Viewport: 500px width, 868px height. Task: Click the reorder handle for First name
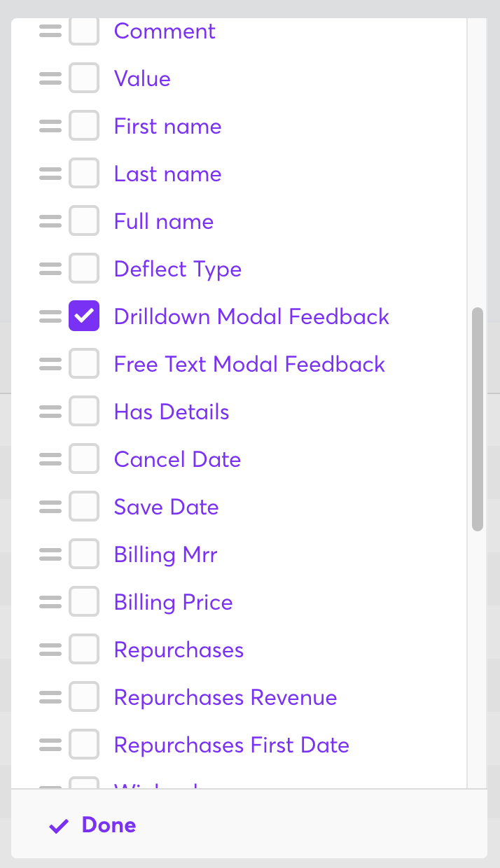click(50, 127)
